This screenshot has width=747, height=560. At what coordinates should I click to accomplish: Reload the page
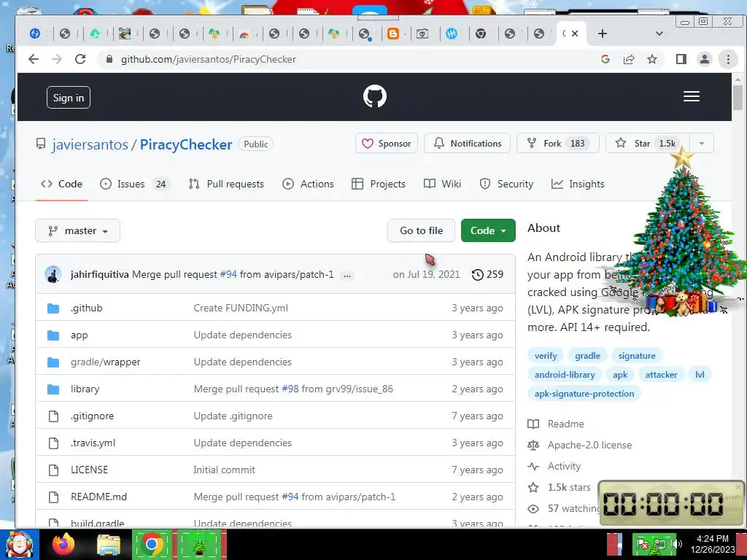tap(80, 59)
